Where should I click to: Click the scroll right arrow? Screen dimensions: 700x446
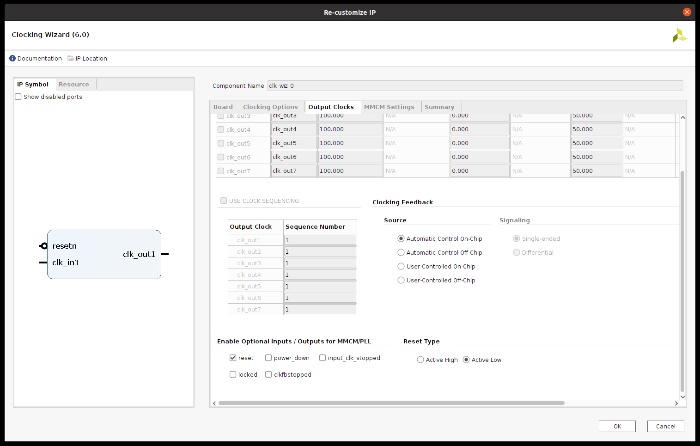[x=676, y=403]
